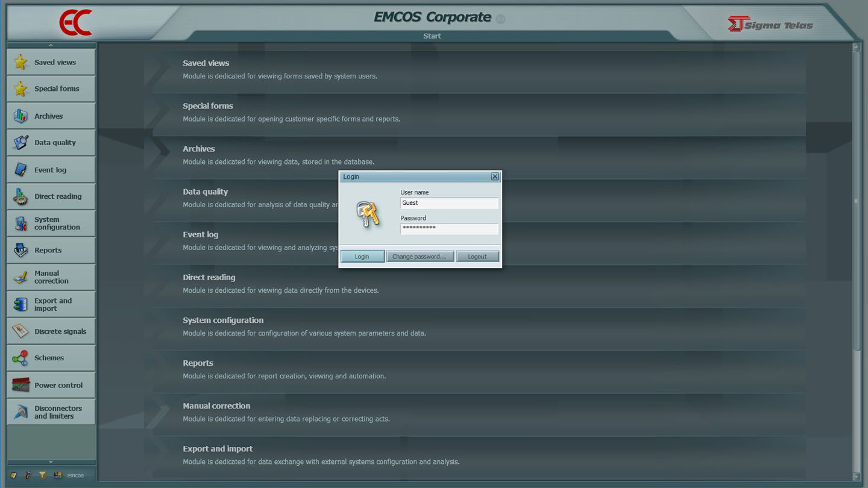Open the Export and import sidebar module
This screenshot has width=868, height=488.
[x=51, y=304]
